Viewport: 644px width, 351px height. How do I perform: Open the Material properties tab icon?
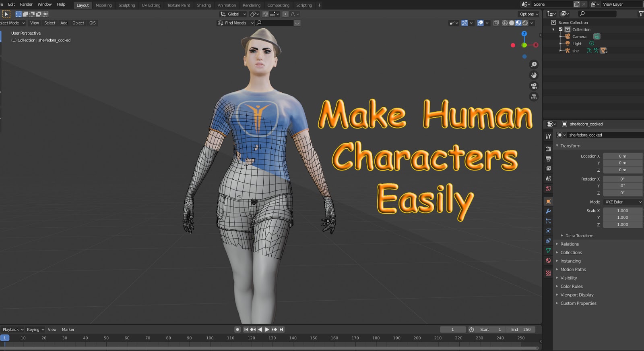pyautogui.click(x=548, y=261)
